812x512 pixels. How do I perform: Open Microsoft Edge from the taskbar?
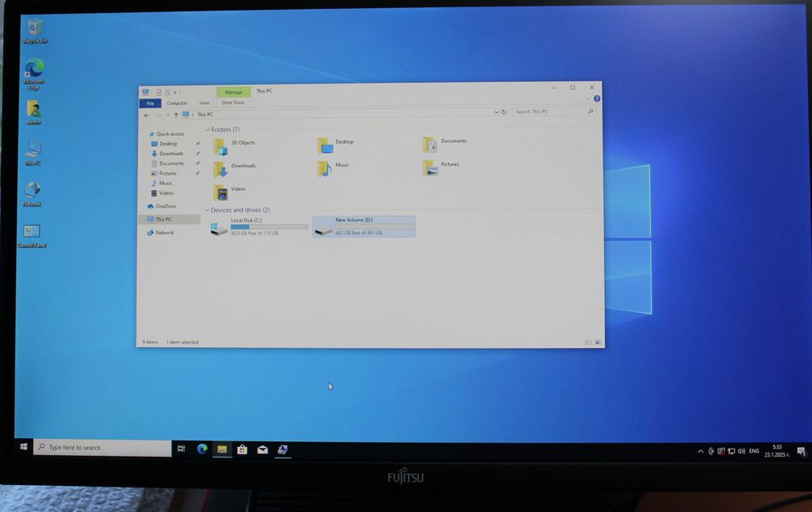(202, 449)
